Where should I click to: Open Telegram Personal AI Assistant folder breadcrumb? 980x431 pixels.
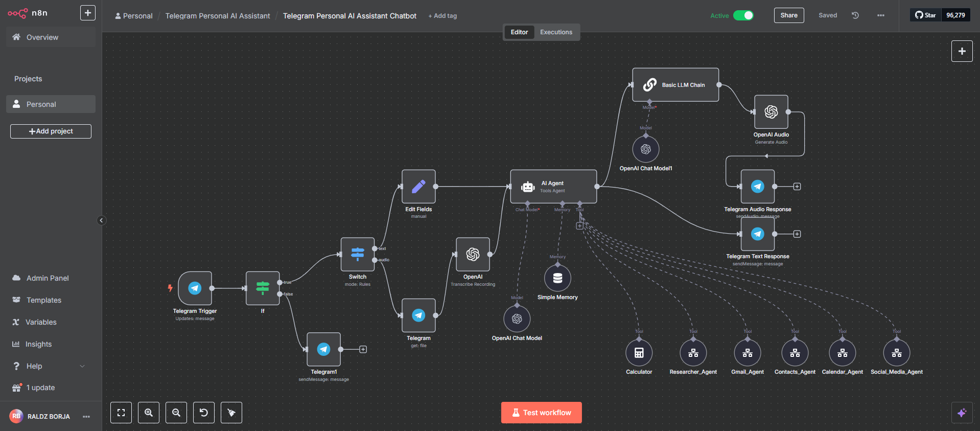(x=218, y=16)
